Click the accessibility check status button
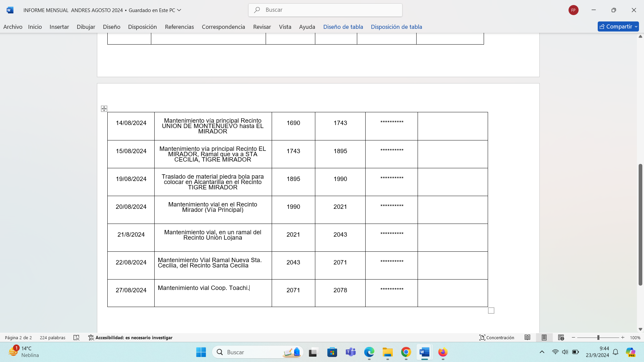 click(130, 338)
